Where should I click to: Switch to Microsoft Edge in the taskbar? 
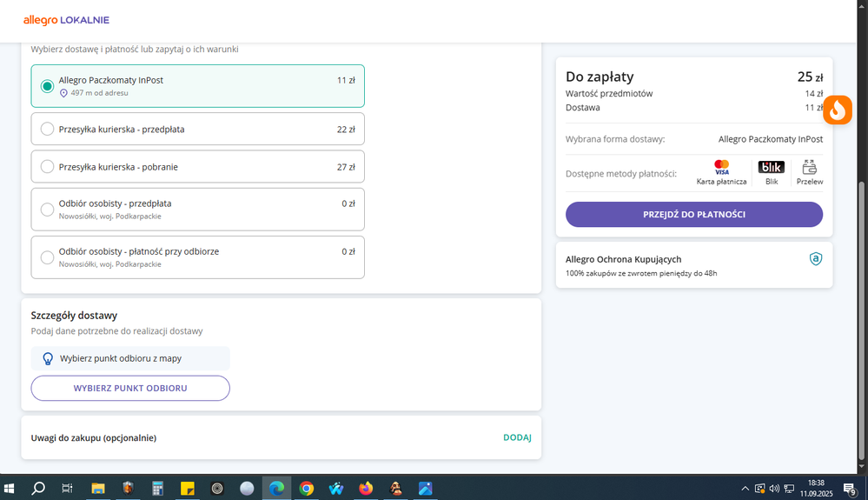tap(277, 489)
